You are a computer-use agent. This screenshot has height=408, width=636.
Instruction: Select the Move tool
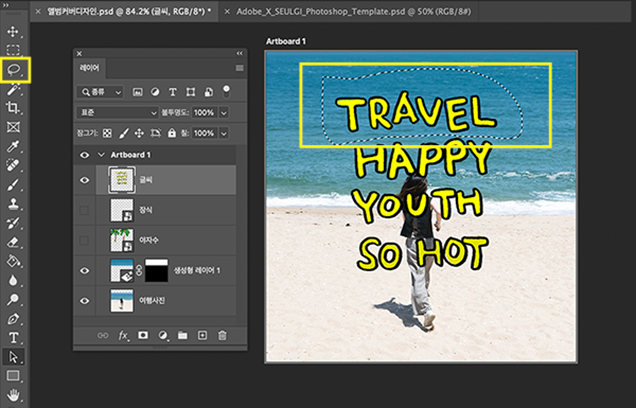(13, 32)
